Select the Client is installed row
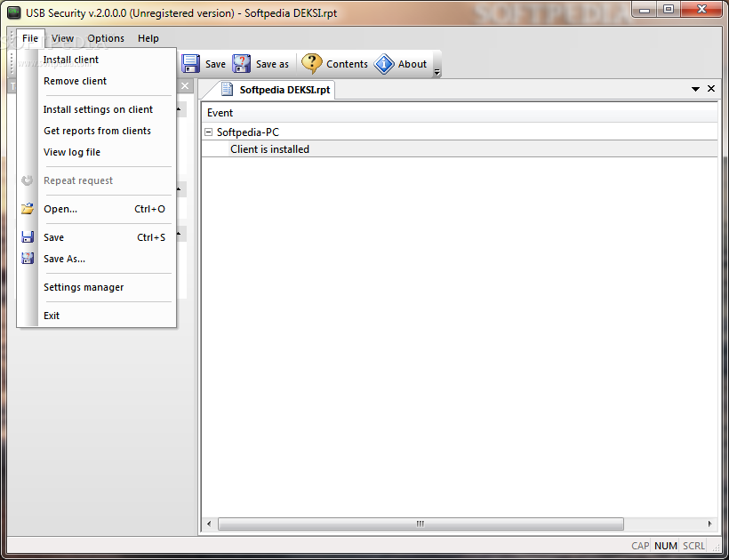Viewport: 729px width, 560px height. [460, 148]
